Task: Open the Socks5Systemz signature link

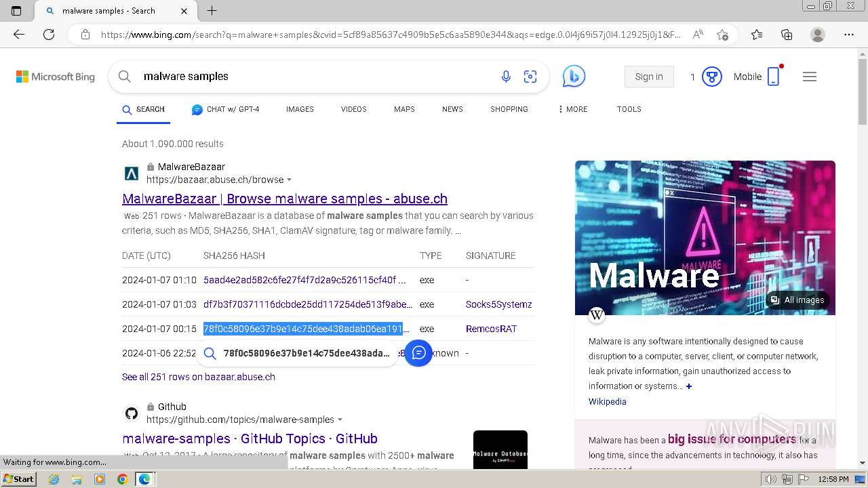Action: 499,304
